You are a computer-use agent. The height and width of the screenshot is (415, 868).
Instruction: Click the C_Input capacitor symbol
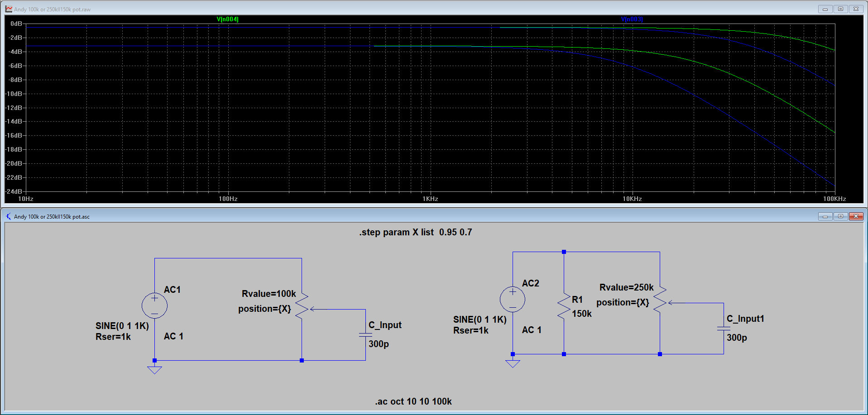tap(365, 335)
